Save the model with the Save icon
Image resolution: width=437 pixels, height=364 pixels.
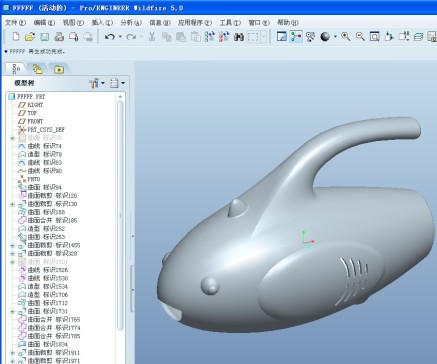click(44, 36)
